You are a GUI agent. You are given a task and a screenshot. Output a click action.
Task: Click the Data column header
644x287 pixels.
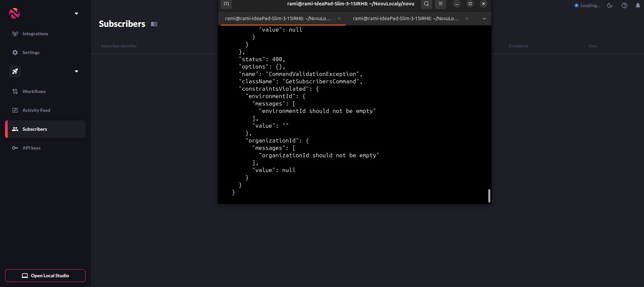coord(593,46)
